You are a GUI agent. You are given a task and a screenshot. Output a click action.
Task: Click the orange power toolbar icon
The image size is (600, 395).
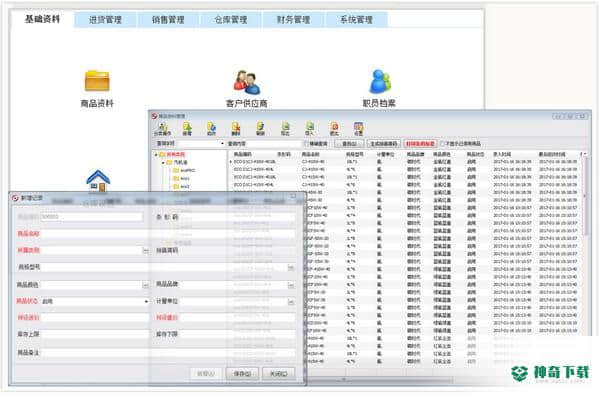coord(334,129)
